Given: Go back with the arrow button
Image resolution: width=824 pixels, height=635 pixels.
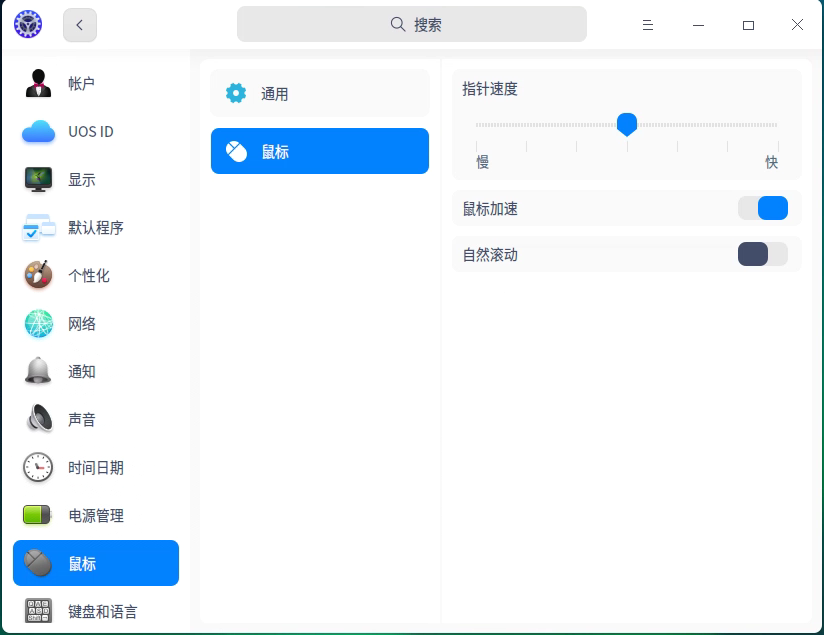Looking at the screenshot, I should point(80,25).
